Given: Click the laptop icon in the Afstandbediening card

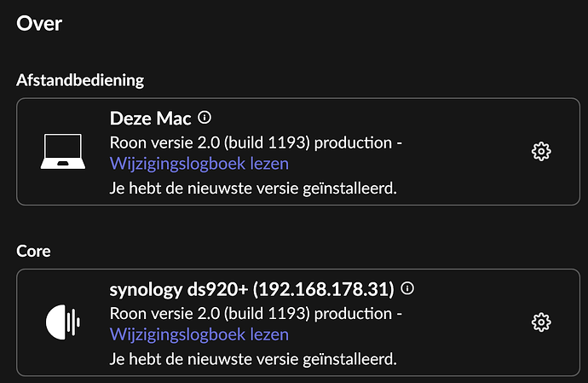Looking at the screenshot, I should pos(63,151).
